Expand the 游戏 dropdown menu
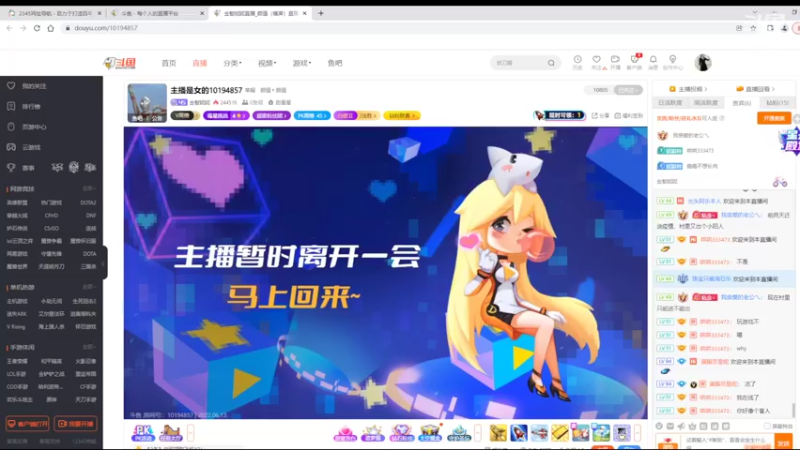The width and height of the screenshot is (800, 450). point(302,63)
